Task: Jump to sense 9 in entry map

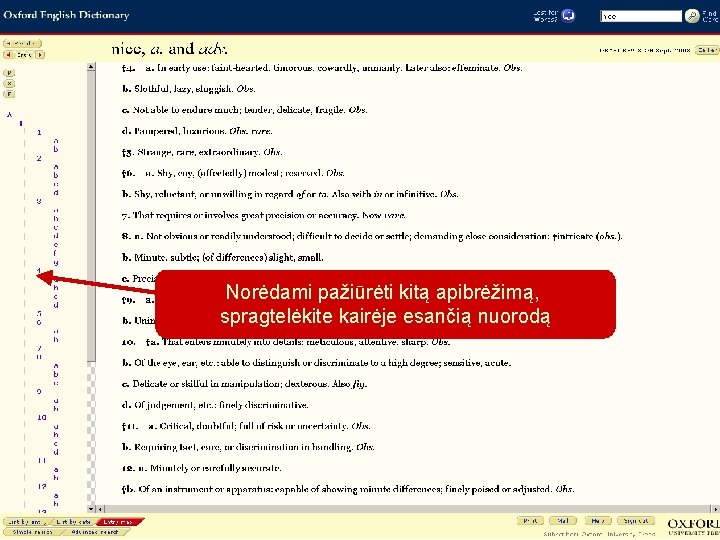Action: [x=39, y=391]
